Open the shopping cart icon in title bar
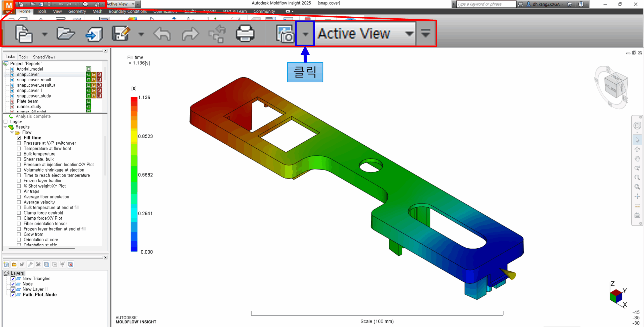This screenshot has height=327, width=644. pyautogui.click(x=569, y=4)
